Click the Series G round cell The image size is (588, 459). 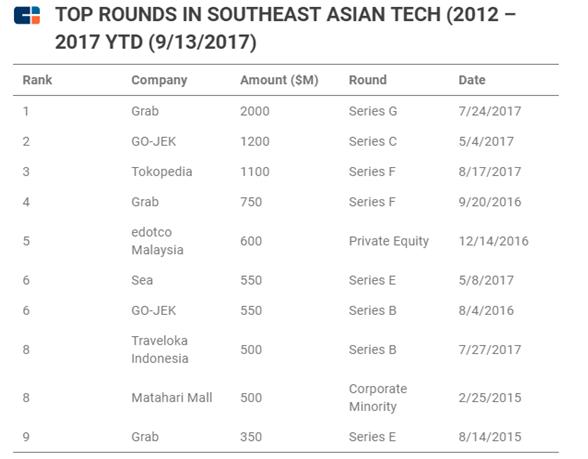373,111
